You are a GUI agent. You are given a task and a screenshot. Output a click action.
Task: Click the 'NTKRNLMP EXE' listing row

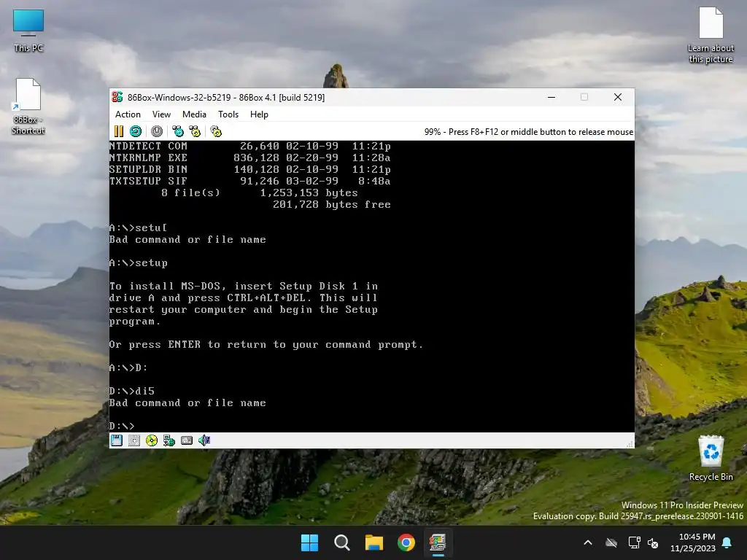249,157
